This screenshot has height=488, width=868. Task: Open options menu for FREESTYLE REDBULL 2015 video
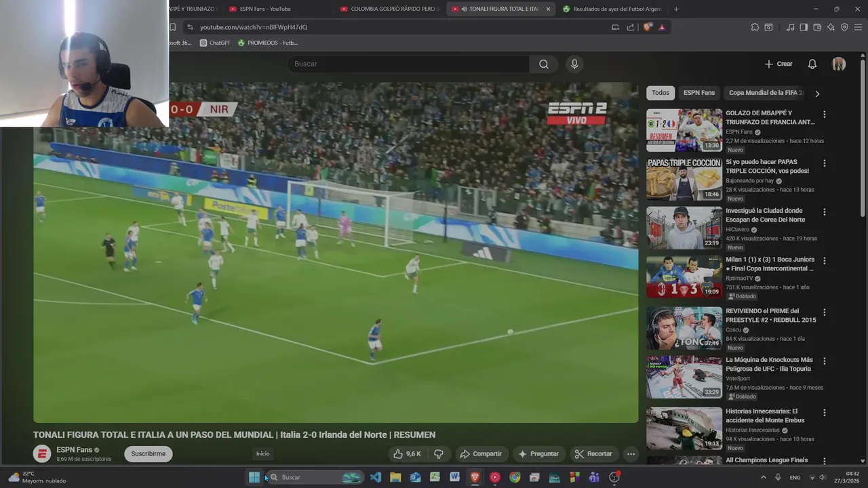(824, 312)
